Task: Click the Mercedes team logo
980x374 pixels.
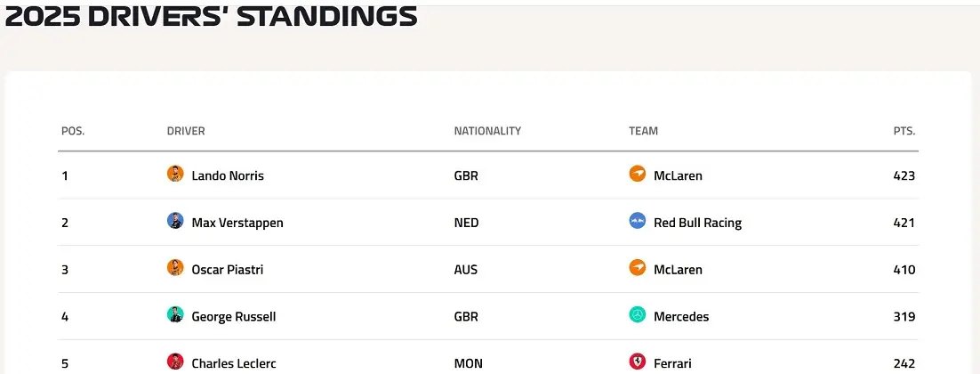Action: coord(637,315)
